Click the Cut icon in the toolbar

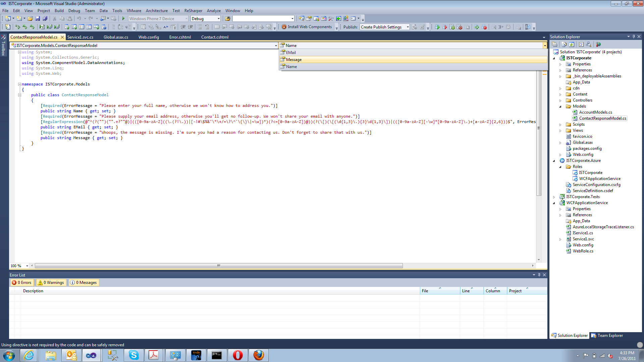[x=55, y=18]
